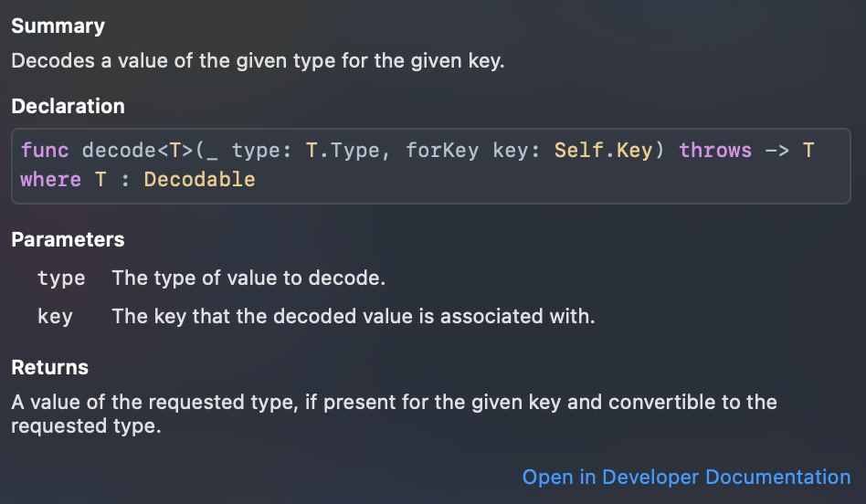
Task: Click the Returns section heading
Action: click(49, 368)
